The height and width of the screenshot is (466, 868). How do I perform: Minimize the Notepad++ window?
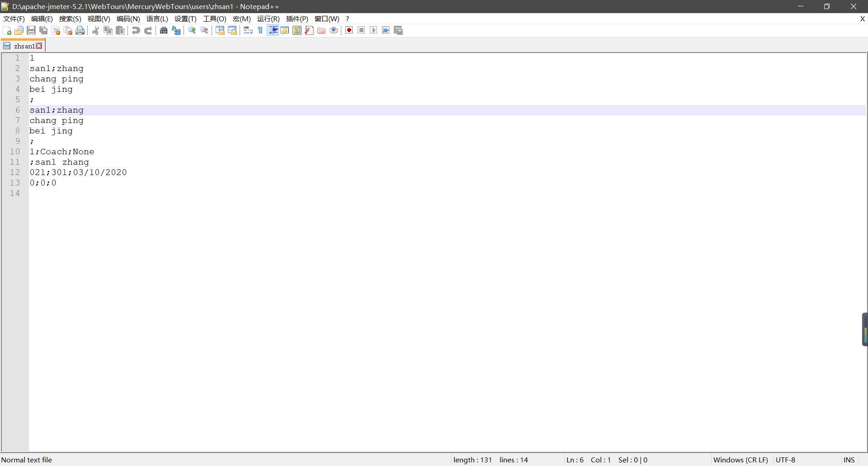point(800,6)
